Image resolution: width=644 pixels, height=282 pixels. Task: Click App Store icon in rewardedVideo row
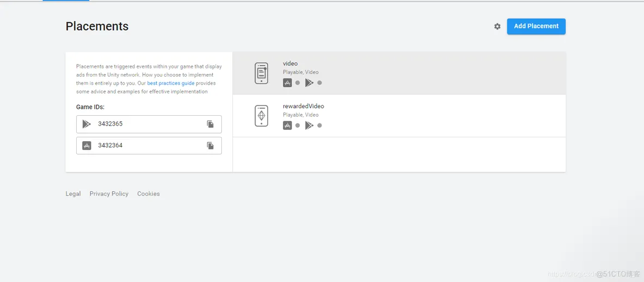coord(288,126)
